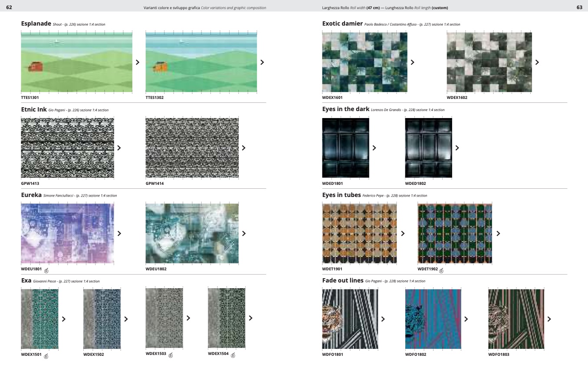Click the chevron beside Eyes in the dark WDED1801
588x381 pixels.
374,148
